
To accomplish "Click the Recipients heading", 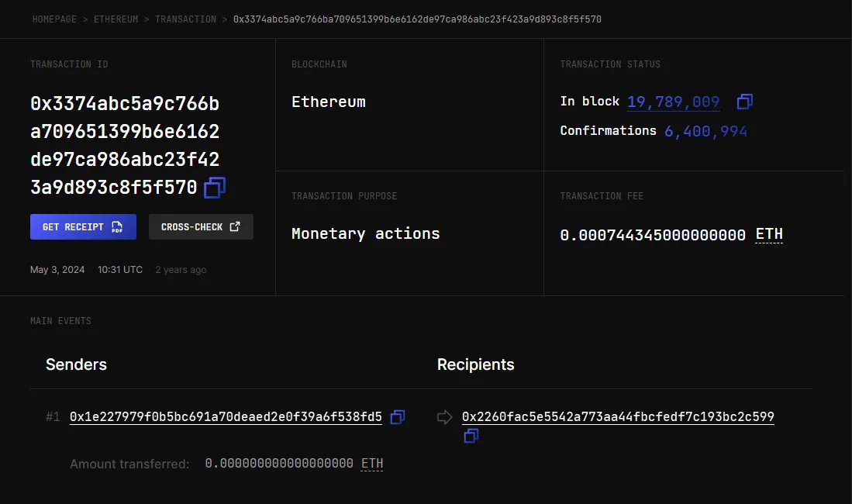I will (475, 364).
